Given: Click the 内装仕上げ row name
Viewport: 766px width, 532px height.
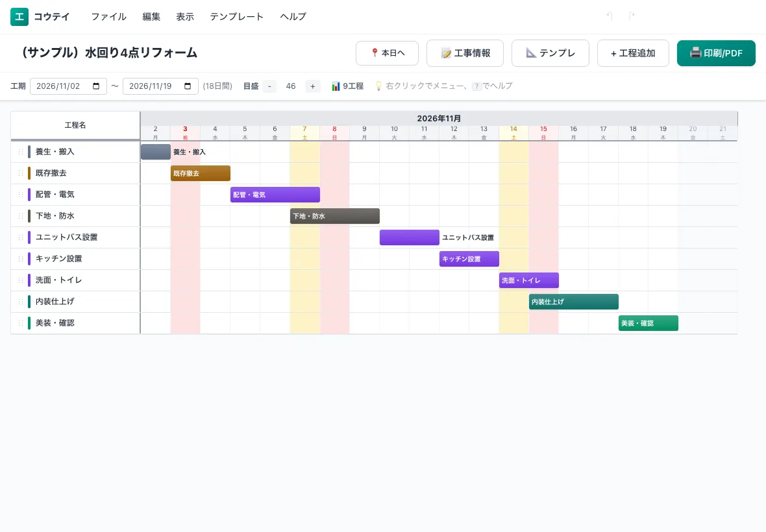Looking at the screenshot, I should [55, 302].
